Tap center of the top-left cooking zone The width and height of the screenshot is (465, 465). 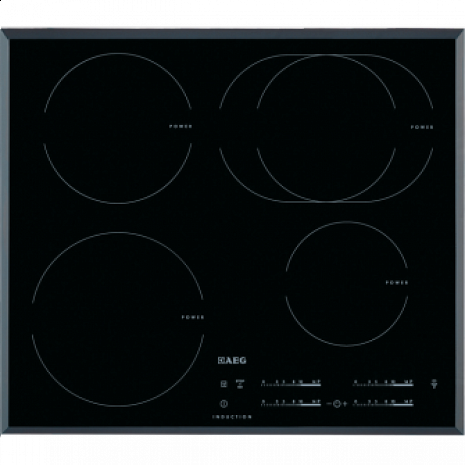click(118, 128)
